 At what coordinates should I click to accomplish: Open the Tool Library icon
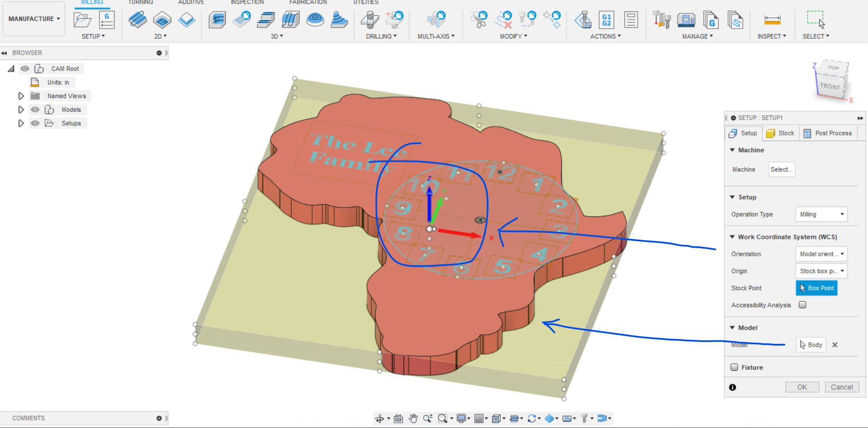662,20
